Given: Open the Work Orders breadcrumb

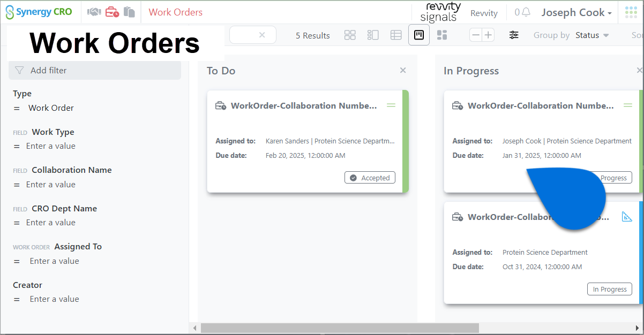Looking at the screenshot, I should (176, 12).
